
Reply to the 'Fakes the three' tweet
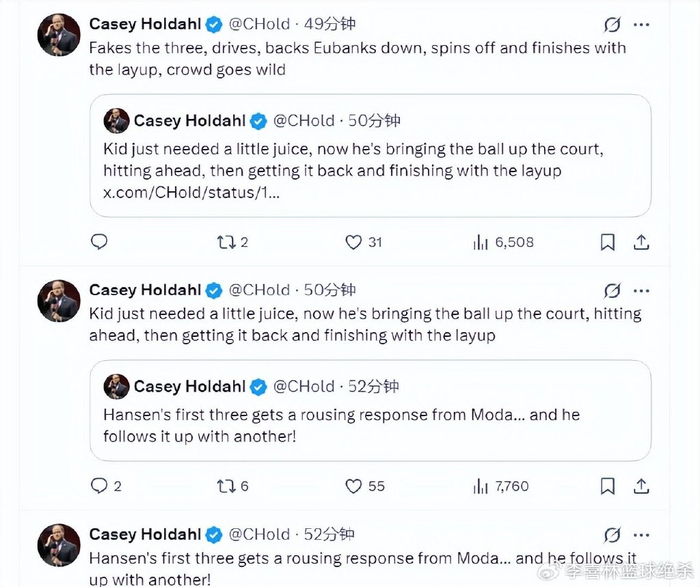[x=99, y=242]
